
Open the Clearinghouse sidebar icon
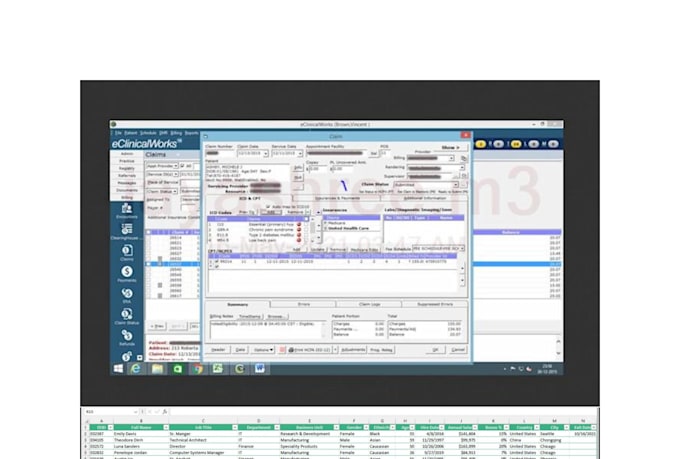coord(127,229)
